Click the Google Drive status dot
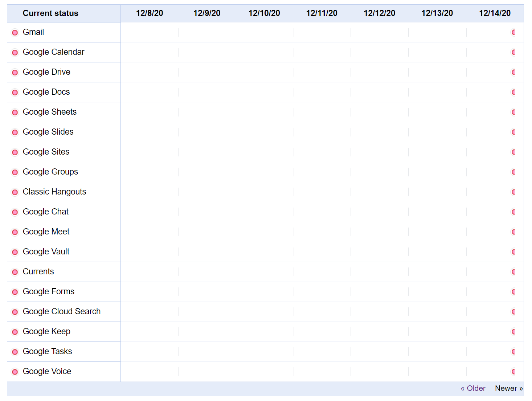 pyautogui.click(x=15, y=73)
